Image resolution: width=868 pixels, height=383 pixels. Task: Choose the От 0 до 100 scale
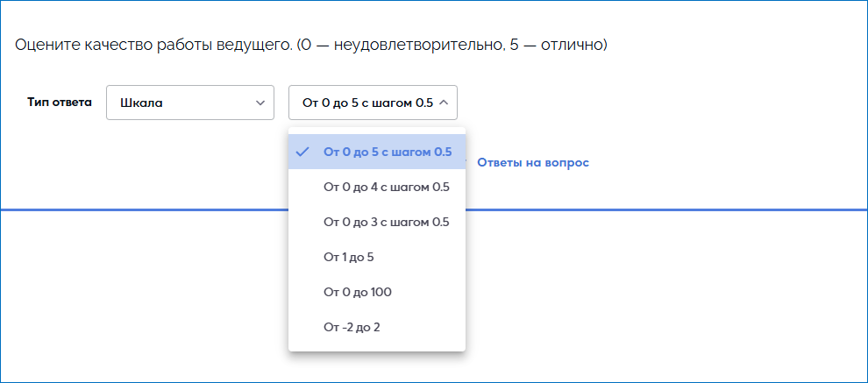pyautogui.click(x=357, y=292)
